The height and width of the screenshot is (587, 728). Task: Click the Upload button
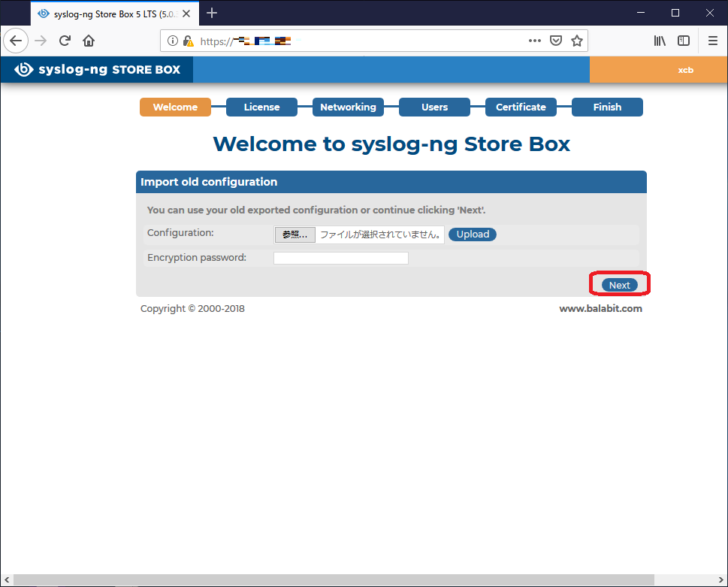[x=473, y=234]
